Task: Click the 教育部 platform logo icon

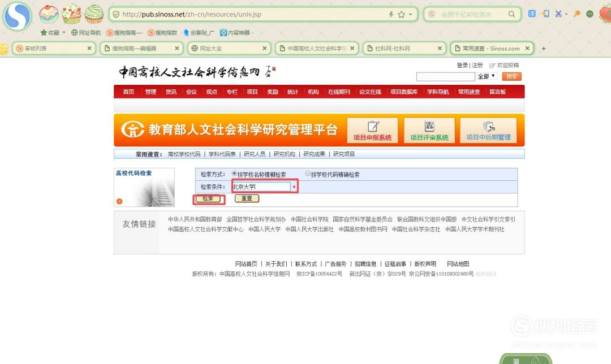Action: tap(132, 129)
